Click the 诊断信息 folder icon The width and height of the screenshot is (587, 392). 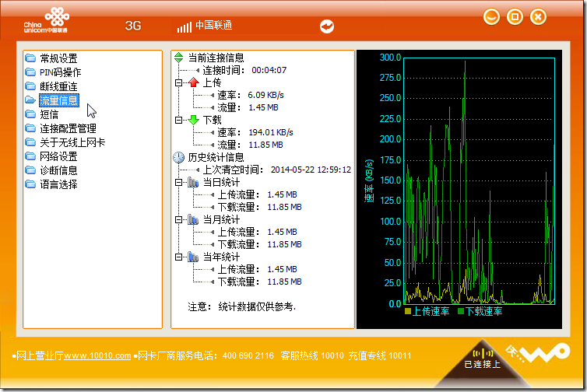30,170
